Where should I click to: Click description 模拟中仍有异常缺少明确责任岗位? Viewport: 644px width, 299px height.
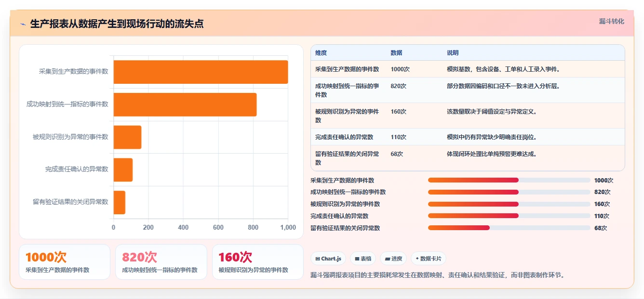click(x=492, y=137)
